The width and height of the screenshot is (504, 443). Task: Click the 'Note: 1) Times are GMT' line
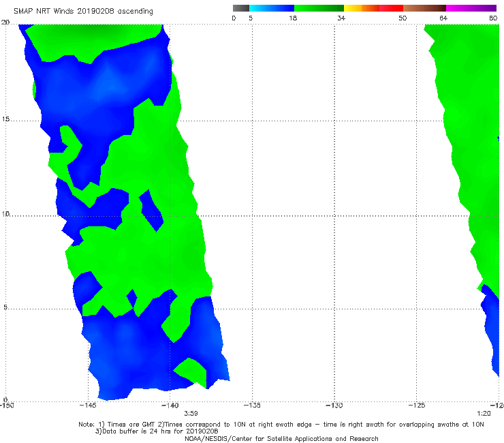click(281, 425)
